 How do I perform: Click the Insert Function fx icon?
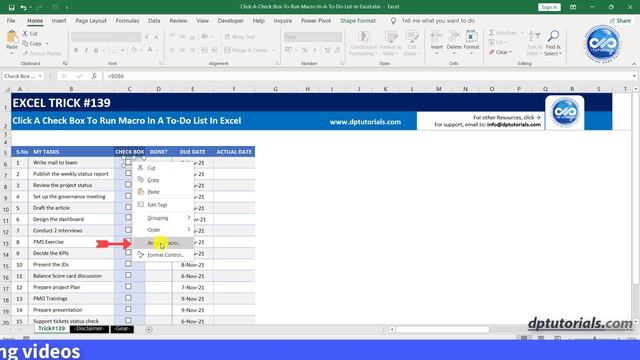(94, 76)
